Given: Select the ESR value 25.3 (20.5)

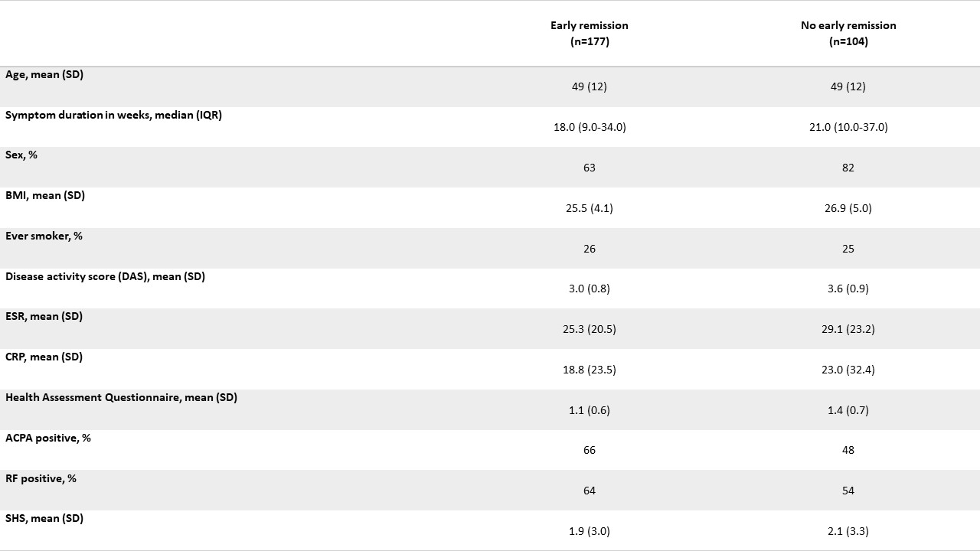Looking at the screenshot, I should (589, 329).
